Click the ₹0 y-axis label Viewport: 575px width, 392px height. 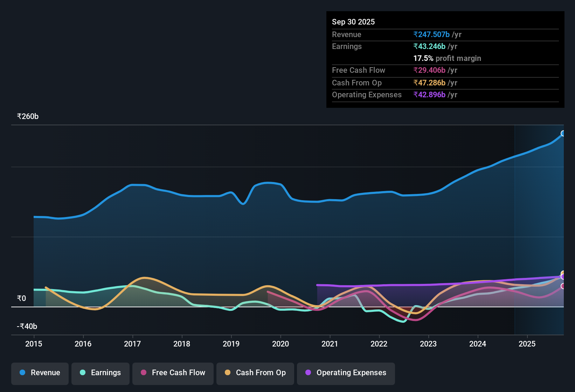[21, 298]
